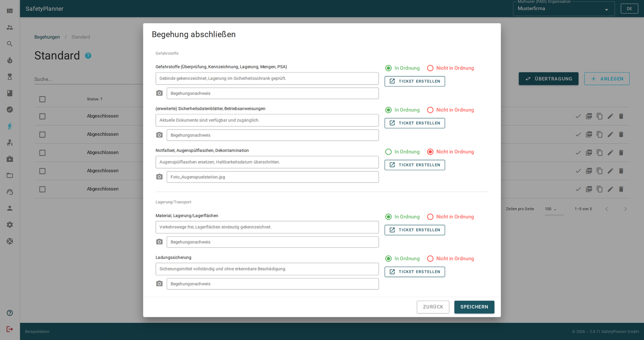This screenshot has height=340, width=644.
Task: Open the book icon in the sidebar
Action: (x=10, y=93)
